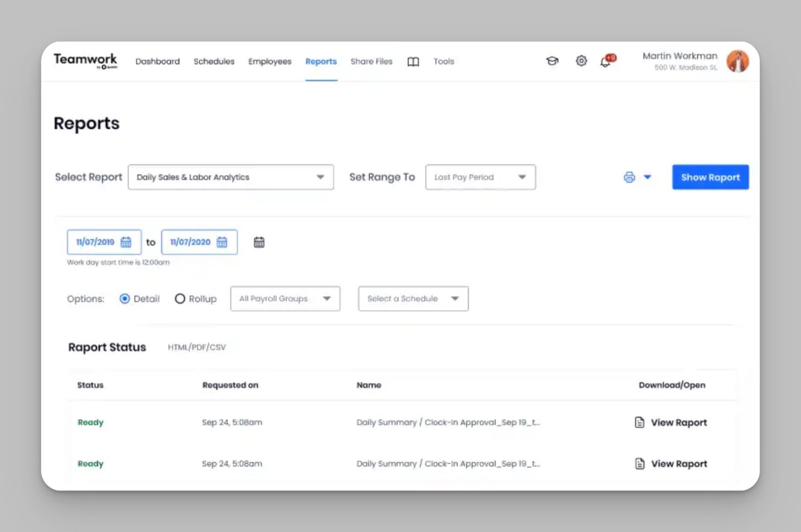Select the Detail radio option

tap(125, 299)
